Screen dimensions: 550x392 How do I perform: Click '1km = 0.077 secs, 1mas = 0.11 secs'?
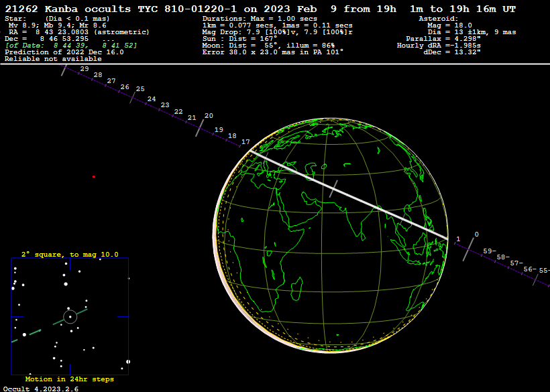click(x=278, y=25)
